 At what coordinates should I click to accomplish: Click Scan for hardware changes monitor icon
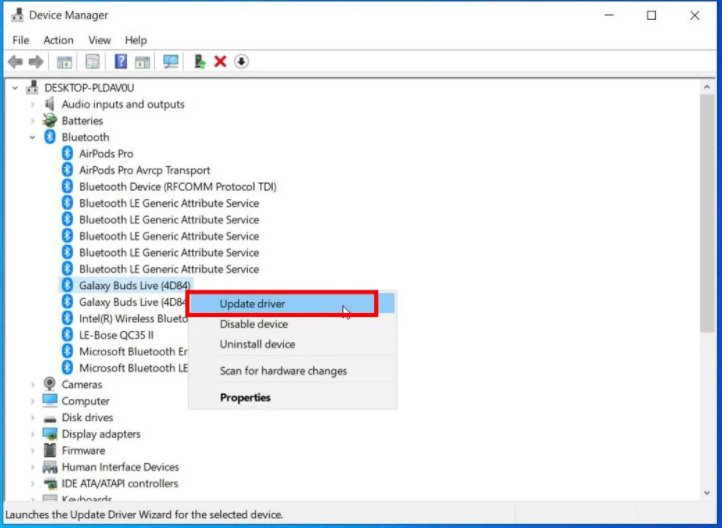[x=171, y=62]
